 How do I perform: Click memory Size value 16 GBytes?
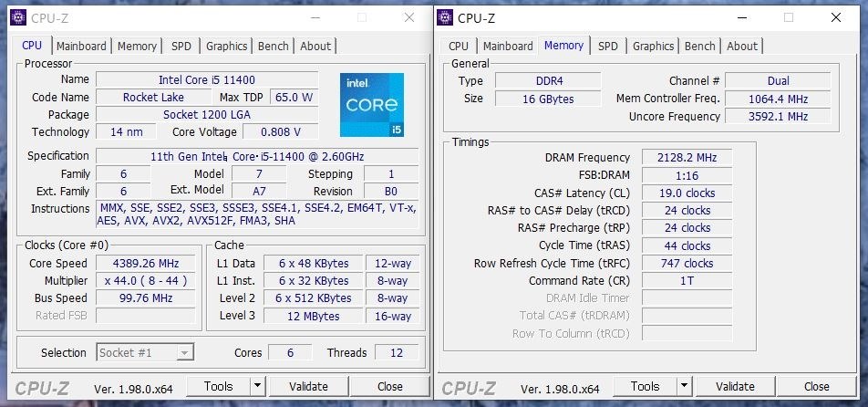tap(548, 99)
